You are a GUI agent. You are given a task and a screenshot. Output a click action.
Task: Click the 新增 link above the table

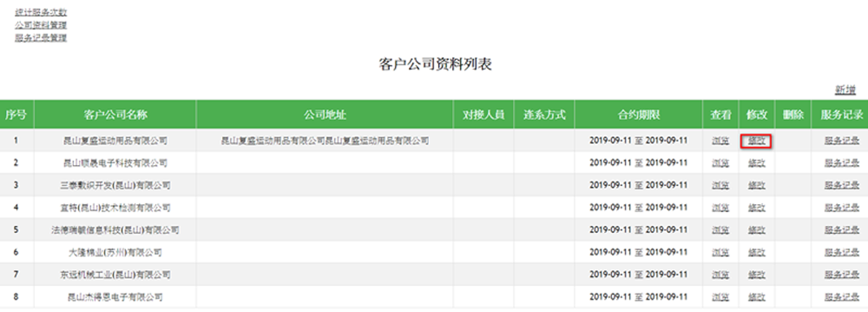[x=845, y=90]
